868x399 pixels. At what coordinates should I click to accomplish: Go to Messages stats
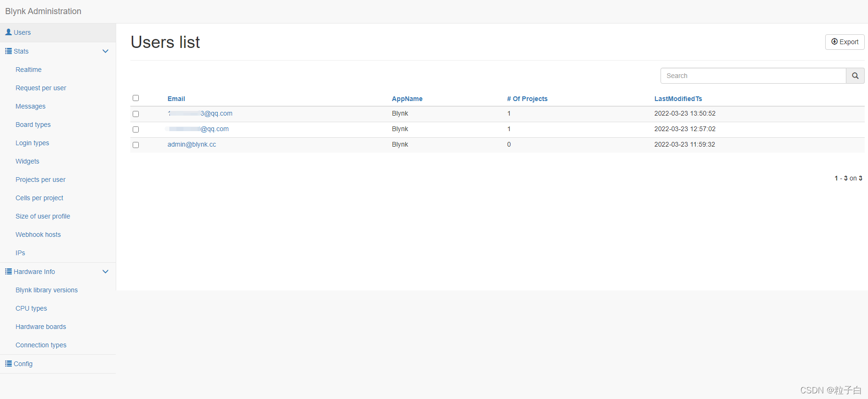(31, 106)
